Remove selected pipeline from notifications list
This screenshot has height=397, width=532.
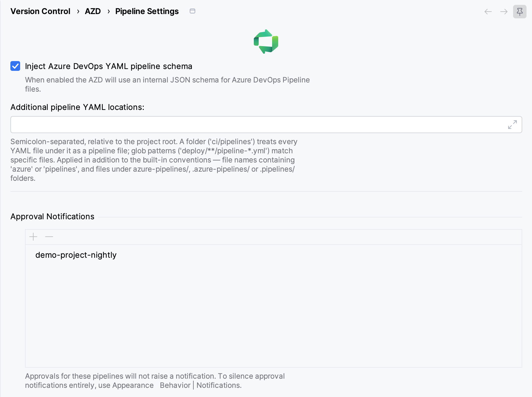(x=49, y=237)
